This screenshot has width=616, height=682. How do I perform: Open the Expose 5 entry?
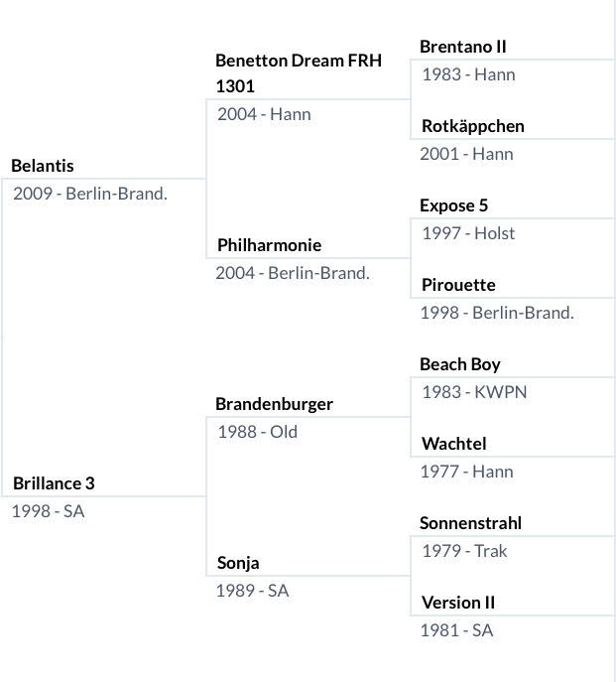coord(454,205)
